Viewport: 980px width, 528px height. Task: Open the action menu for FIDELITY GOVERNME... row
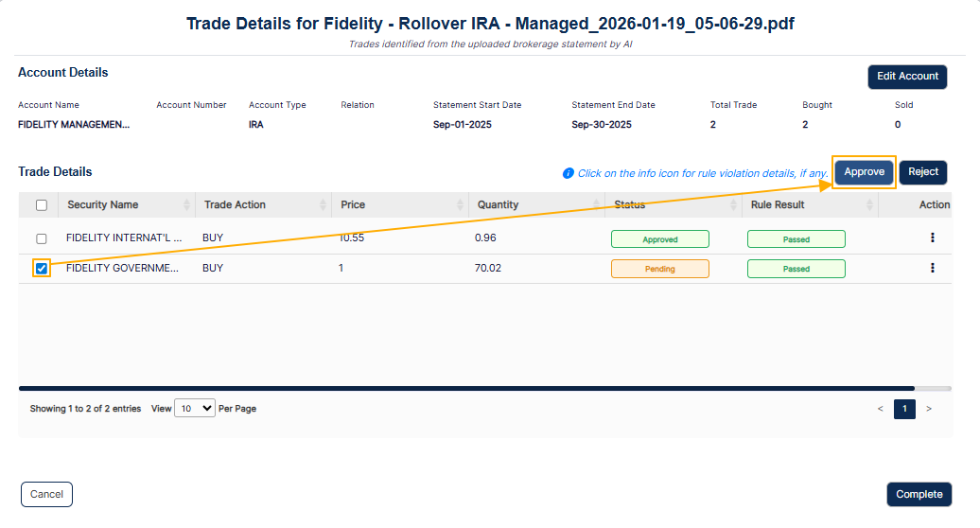(x=932, y=268)
